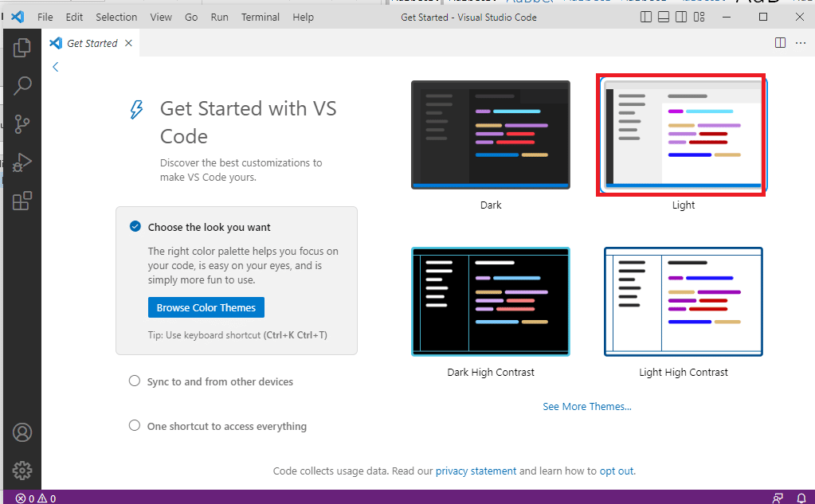The image size is (815, 504).
Task: Open the Help menu
Action: [303, 18]
